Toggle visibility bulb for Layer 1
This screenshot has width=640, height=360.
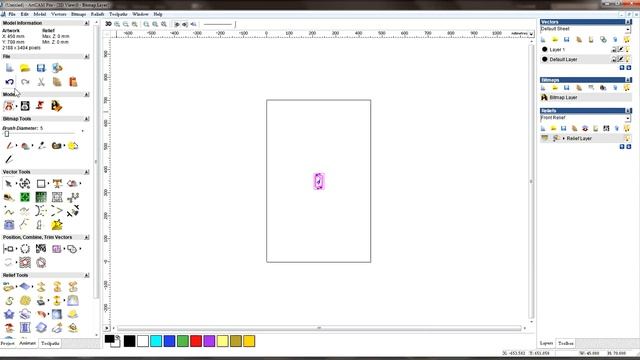[x=628, y=49]
